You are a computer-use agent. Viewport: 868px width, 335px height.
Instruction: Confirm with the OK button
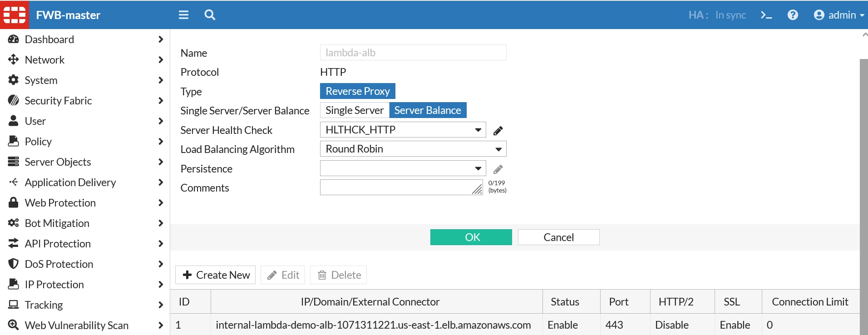[471, 237]
